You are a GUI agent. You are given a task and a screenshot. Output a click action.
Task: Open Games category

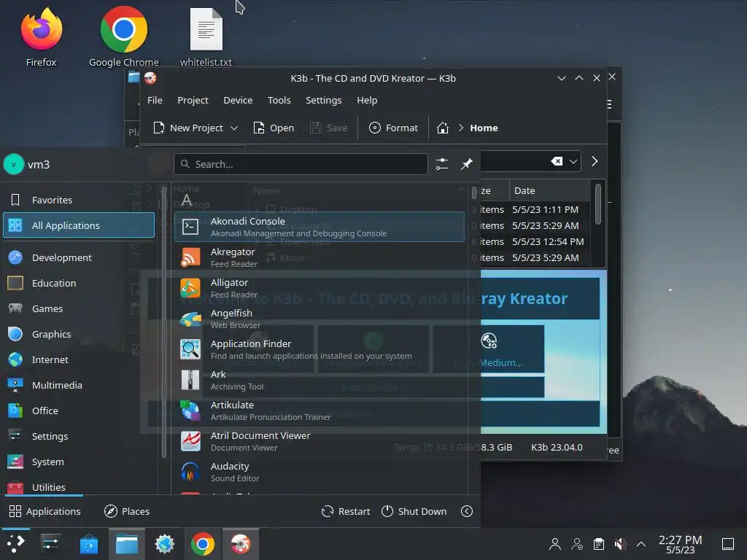pyautogui.click(x=79, y=308)
